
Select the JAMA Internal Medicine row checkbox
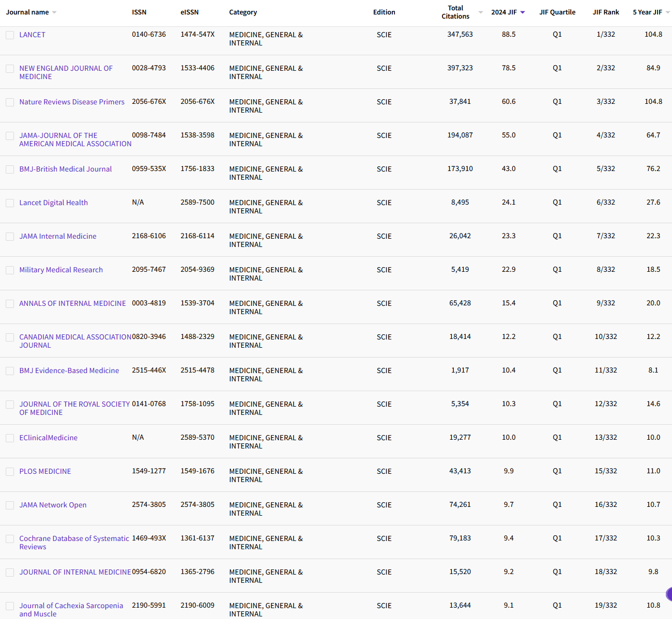[x=10, y=237]
